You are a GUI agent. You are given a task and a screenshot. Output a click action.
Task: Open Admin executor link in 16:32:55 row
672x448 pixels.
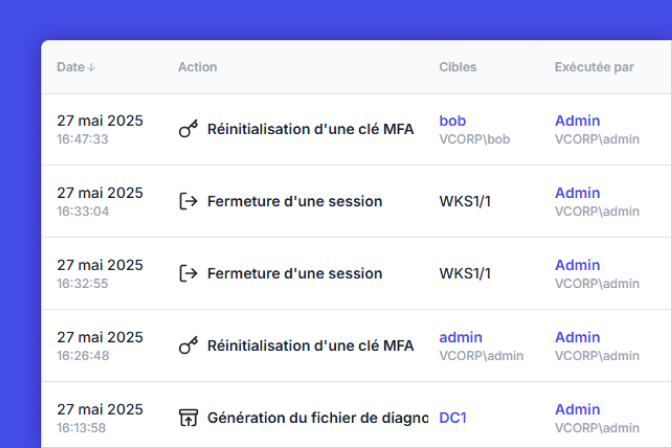pos(577,265)
